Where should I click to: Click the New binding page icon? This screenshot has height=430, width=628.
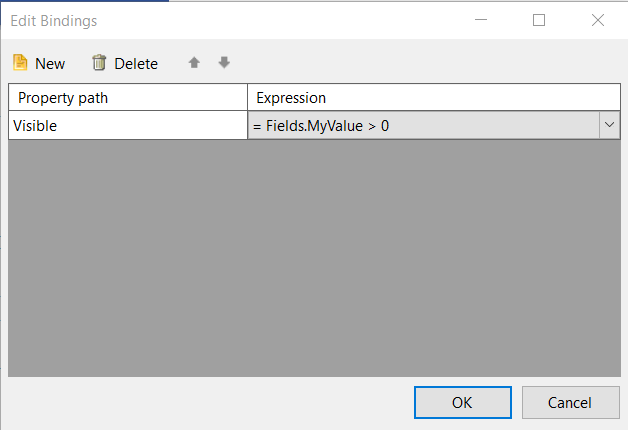20,63
